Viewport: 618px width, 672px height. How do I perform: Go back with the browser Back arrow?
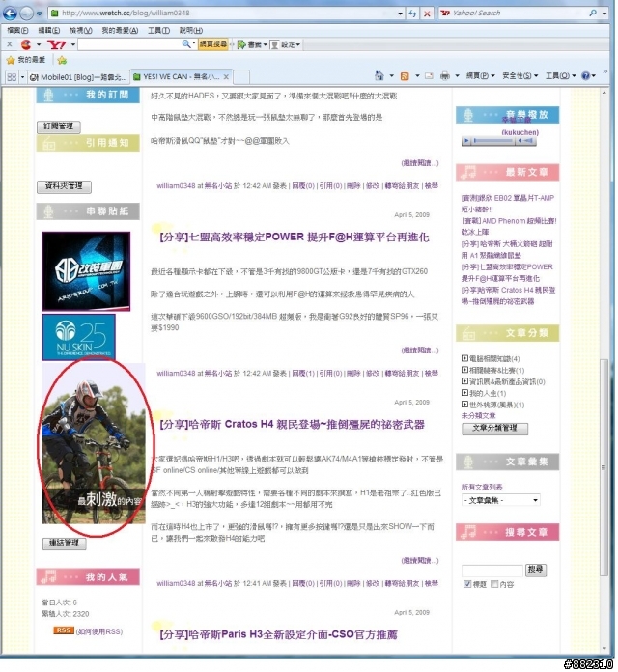click(10, 14)
